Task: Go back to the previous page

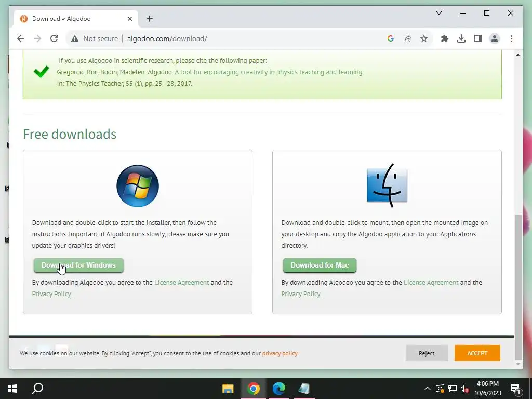Action: click(x=21, y=38)
